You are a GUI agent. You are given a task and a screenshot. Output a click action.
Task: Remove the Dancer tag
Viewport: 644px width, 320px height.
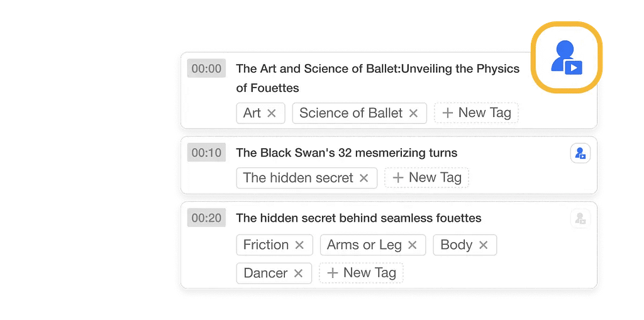point(298,273)
